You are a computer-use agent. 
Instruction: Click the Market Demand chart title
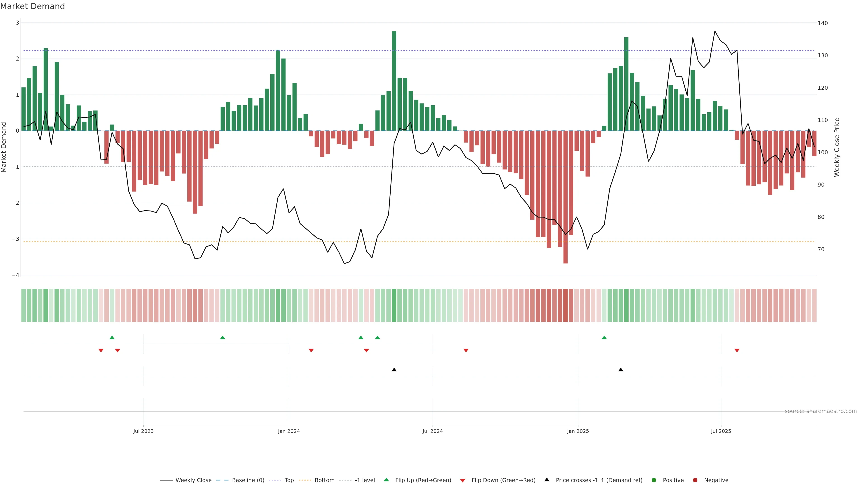click(x=32, y=6)
